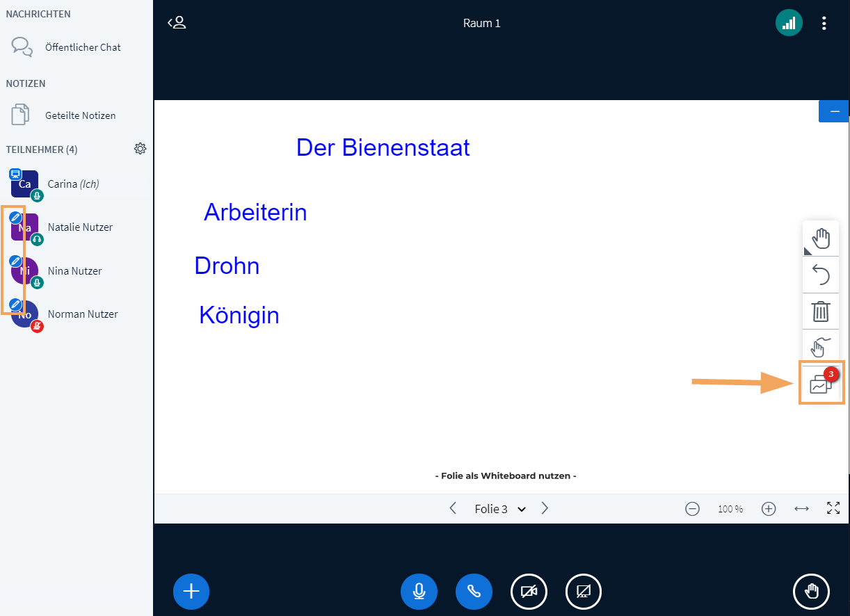Select the pan hand tool
The image size is (850, 616).
[821, 238]
